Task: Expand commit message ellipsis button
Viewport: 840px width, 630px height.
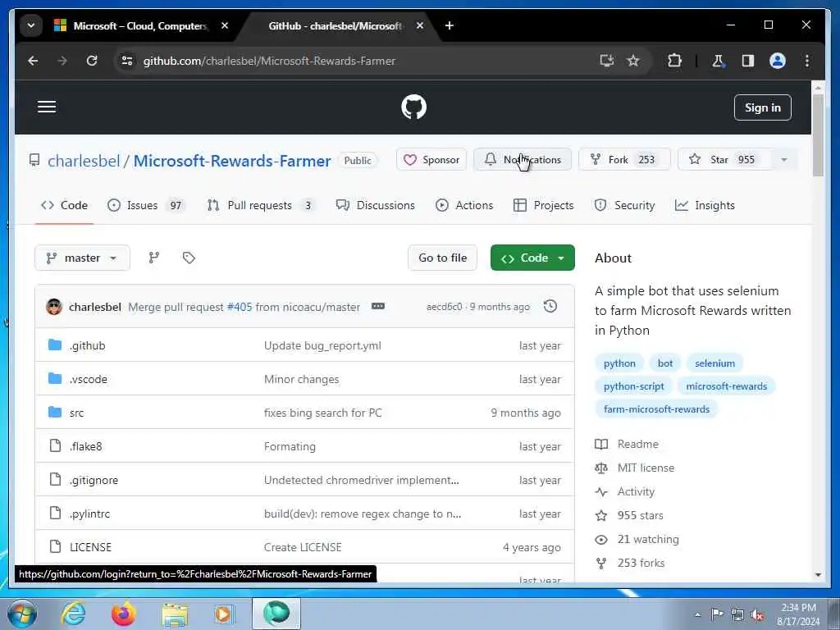Action: point(377,307)
